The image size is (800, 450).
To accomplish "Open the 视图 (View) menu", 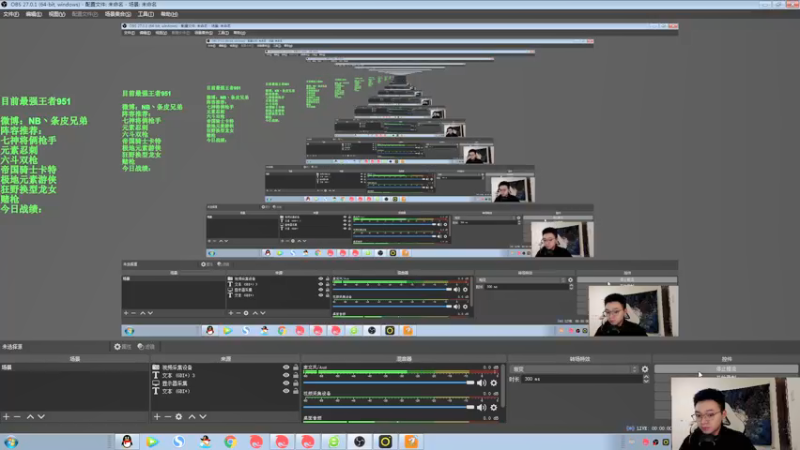I will coord(57,14).
